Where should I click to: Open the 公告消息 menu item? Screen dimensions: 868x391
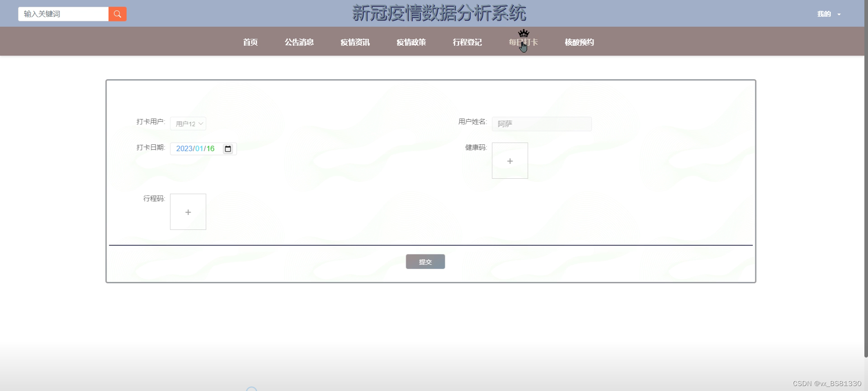coord(299,42)
